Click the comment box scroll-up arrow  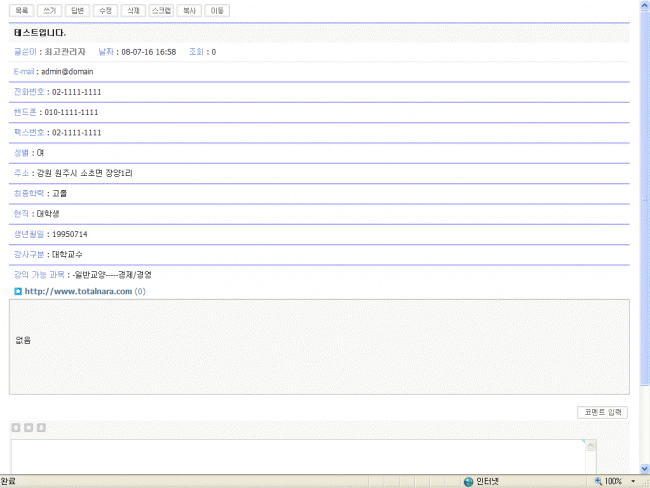tap(590, 443)
